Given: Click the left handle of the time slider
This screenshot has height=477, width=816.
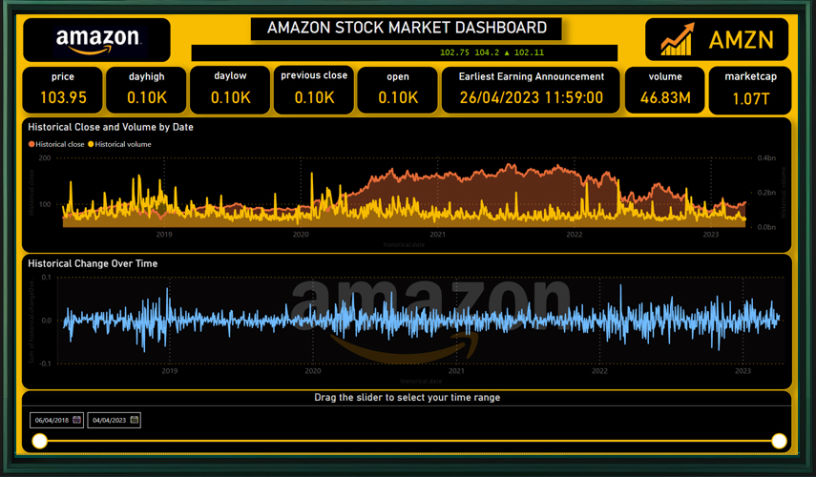Looking at the screenshot, I should point(39,441).
